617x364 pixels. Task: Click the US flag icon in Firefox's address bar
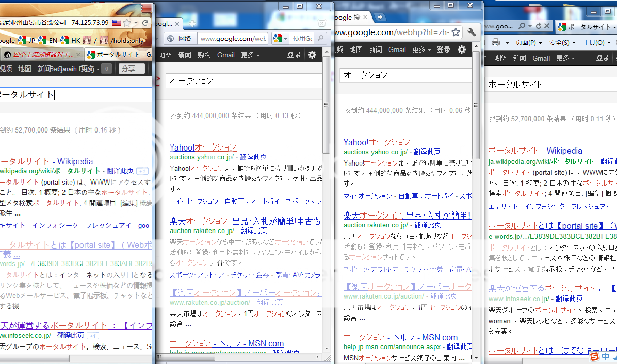click(x=117, y=22)
